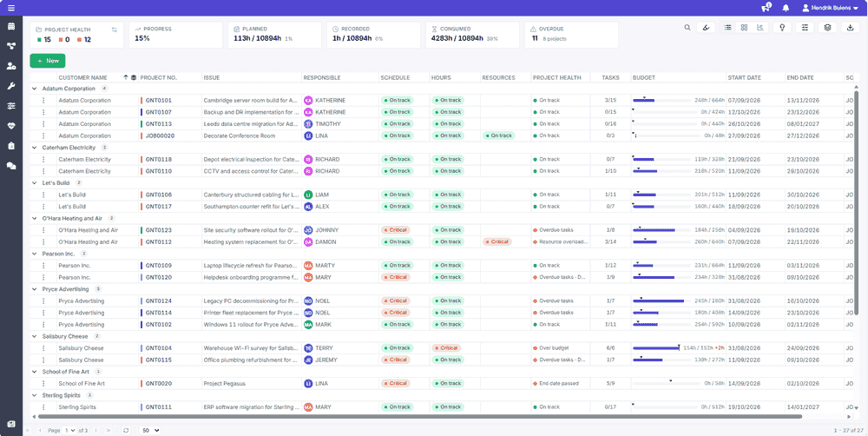Open the calendar icon in sidebar
This screenshot has width=868, height=436.
(11, 27)
